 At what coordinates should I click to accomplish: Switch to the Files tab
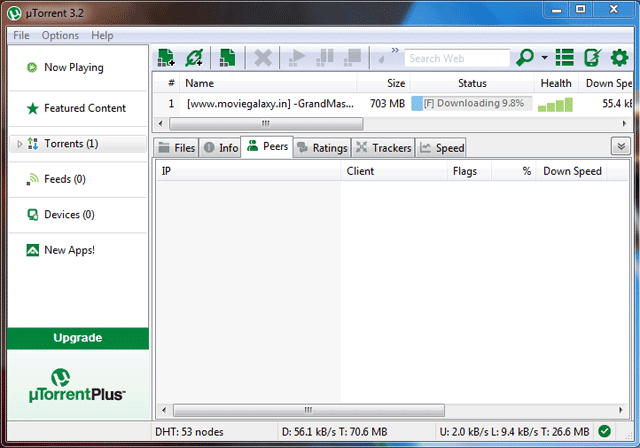click(x=176, y=148)
